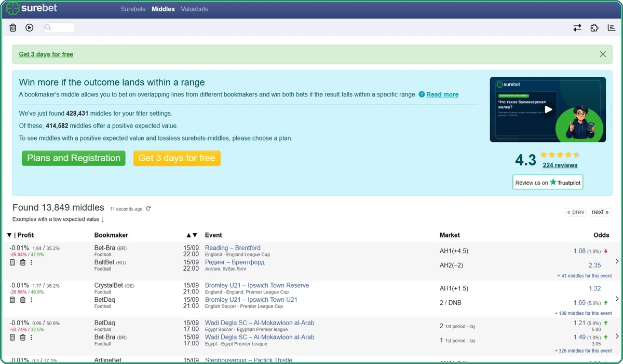This screenshot has height=364, width=623.
Task: Open calculator for Wadi Degla SC row
Action: [x=12, y=337]
